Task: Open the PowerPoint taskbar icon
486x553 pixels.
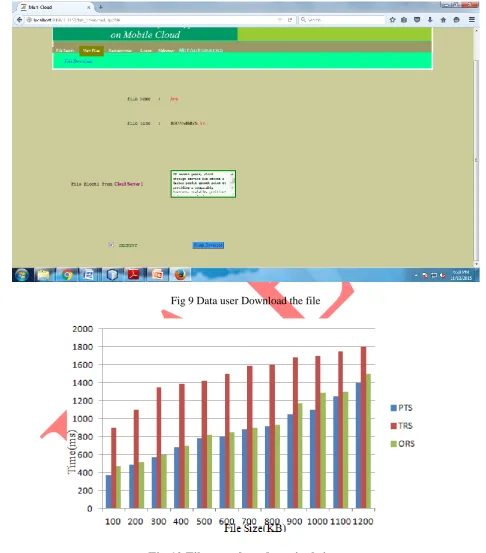Action: (x=157, y=275)
